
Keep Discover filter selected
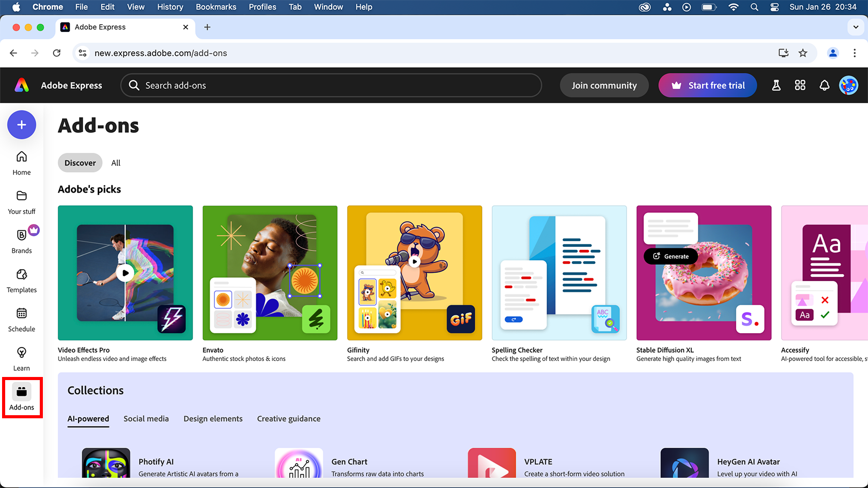click(80, 163)
